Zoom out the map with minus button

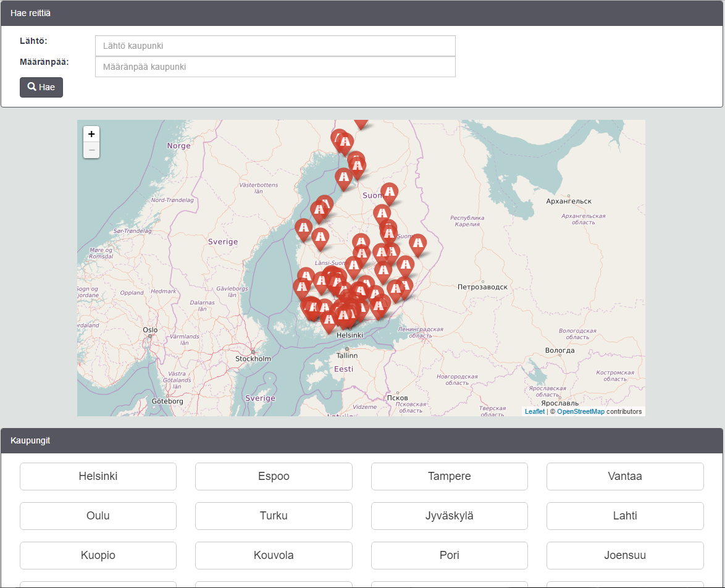(91, 150)
